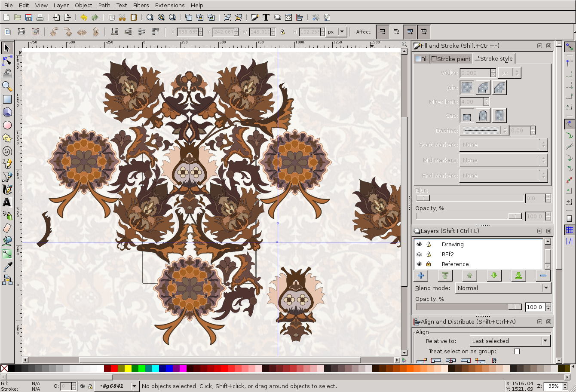Pick the Rectangle tool
Screen dimensions: 576x392
7,99
